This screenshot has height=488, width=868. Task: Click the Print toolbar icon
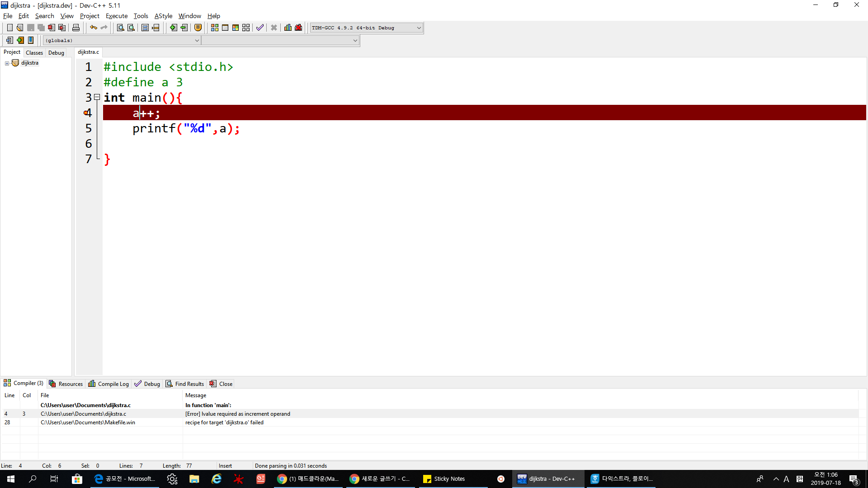(76, 28)
